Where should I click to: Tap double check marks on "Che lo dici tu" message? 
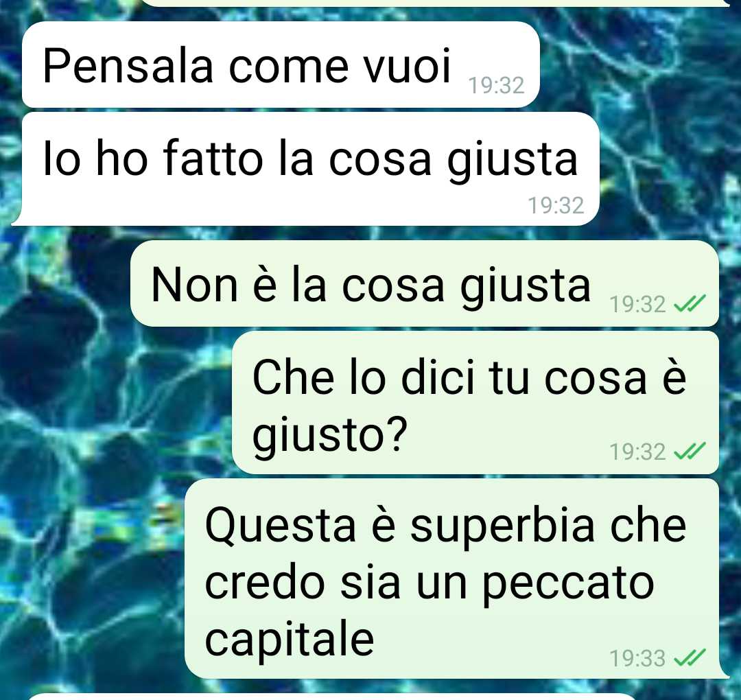pos(690,452)
